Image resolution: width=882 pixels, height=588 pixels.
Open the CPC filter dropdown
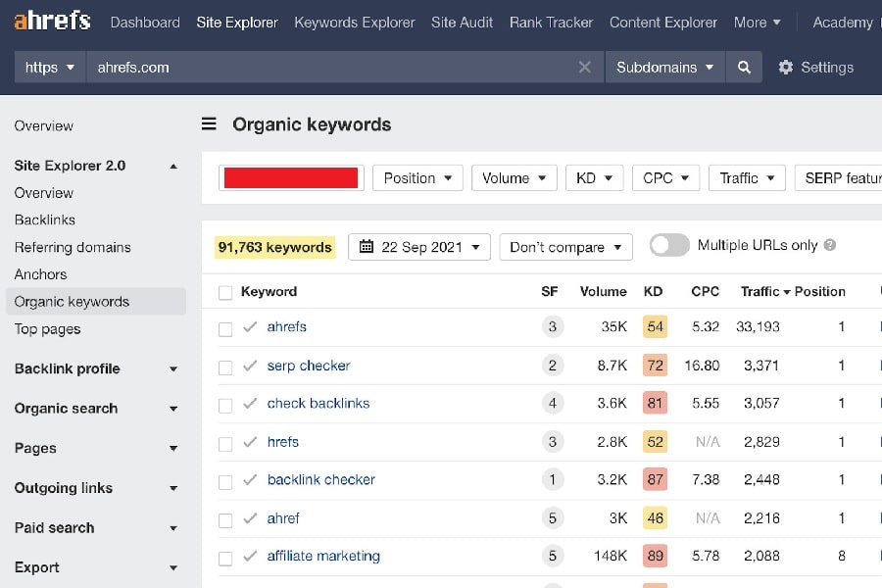click(x=665, y=177)
